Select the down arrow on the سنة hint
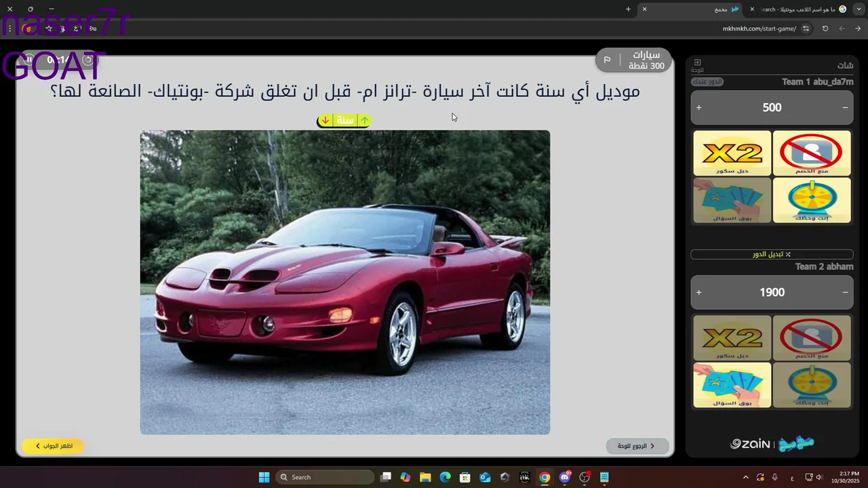Viewport: 868px width, 488px height. 325,120
